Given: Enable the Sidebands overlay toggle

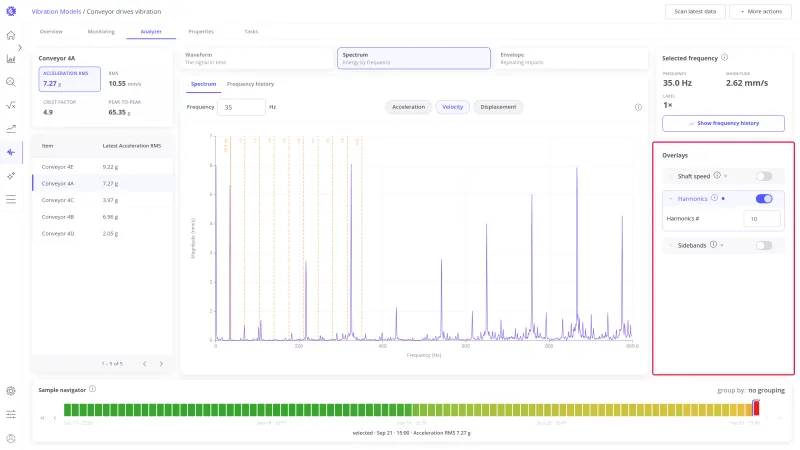Looking at the screenshot, I should 764,246.
